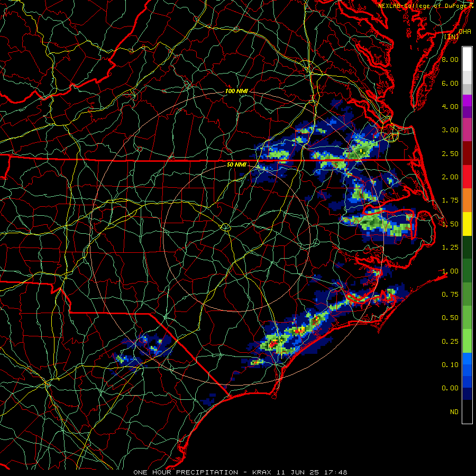Pick the orange swatch in the color scale
Image resolution: width=476 pixels, height=476 pixels.
tap(467, 200)
